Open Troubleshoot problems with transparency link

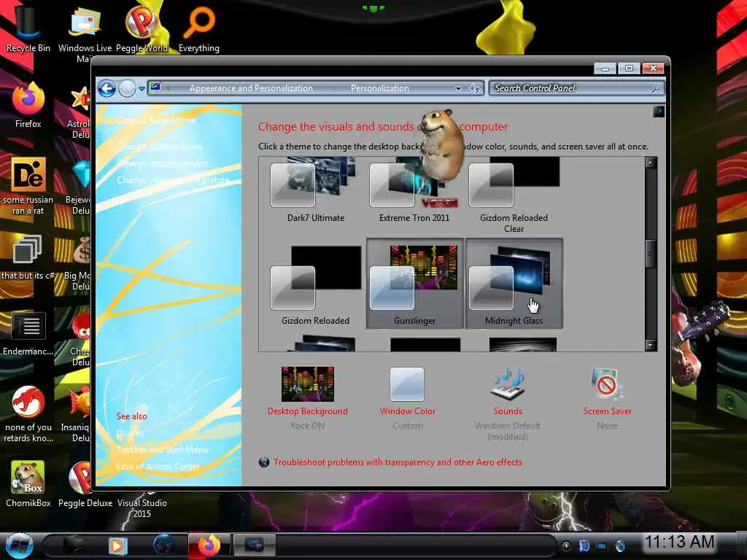(x=398, y=462)
